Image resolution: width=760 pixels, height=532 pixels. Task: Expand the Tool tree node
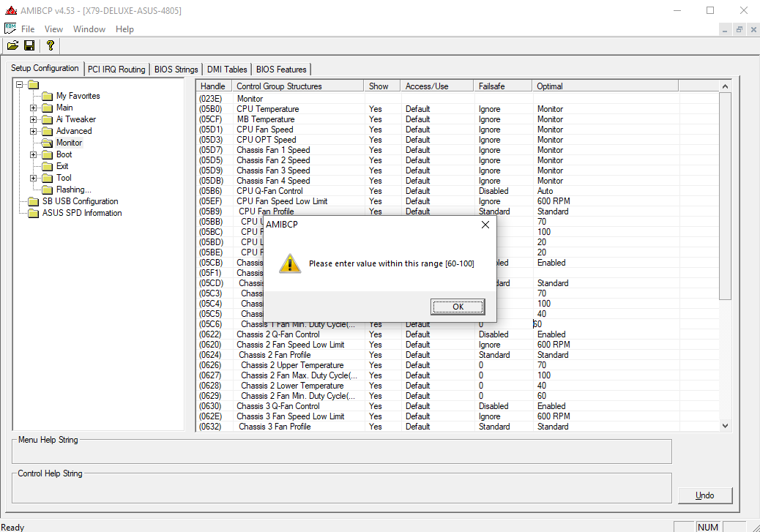coord(33,178)
